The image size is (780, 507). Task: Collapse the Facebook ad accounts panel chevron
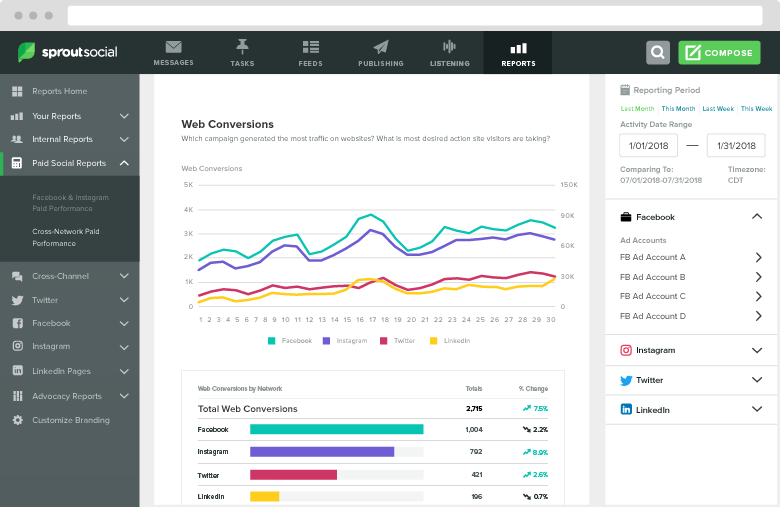757,216
